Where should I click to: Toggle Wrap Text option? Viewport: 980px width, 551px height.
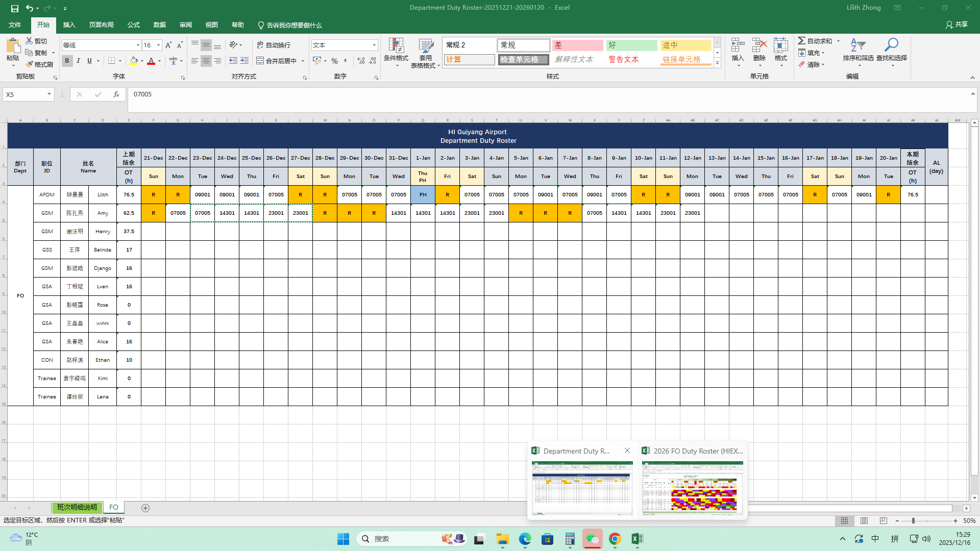(274, 45)
